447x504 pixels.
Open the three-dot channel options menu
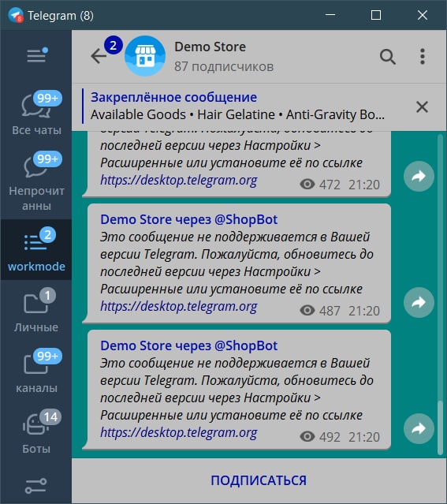point(423,57)
